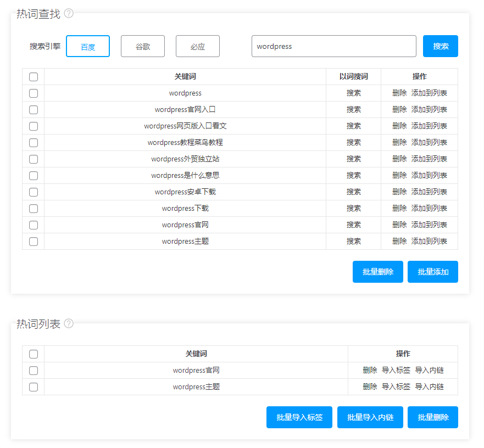Image resolution: width=484 pixels, height=448 pixels.
Task: Click 添加到列表 for wordpress下载
Action: 429,208
